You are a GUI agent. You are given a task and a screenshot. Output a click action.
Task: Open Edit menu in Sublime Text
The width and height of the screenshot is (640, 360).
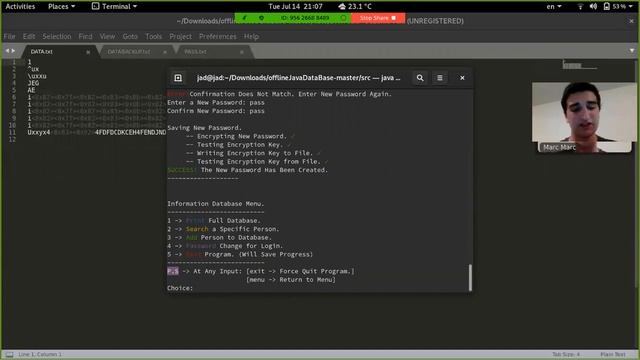click(29, 36)
